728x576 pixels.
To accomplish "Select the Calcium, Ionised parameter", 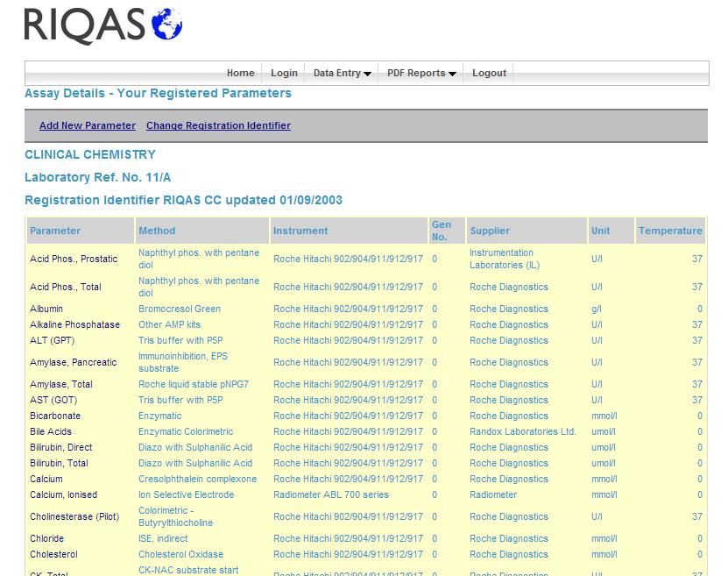I will point(64,495).
